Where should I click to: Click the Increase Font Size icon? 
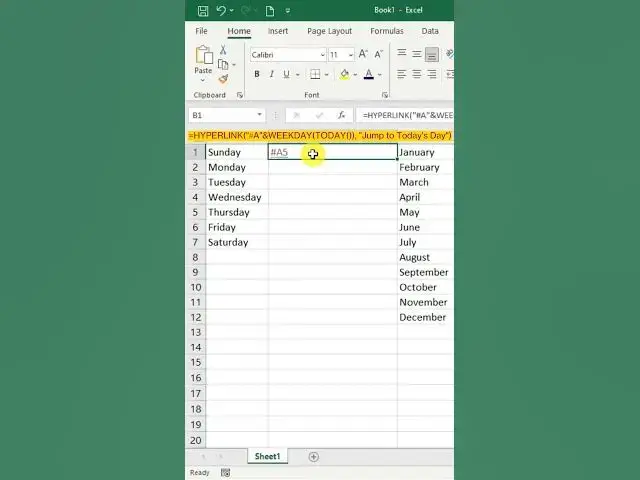[363, 54]
